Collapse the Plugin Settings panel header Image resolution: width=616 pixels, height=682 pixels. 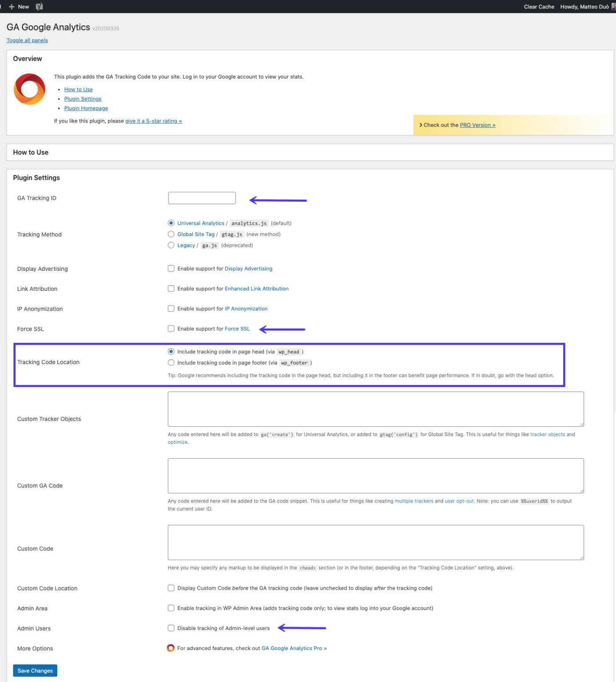click(36, 178)
